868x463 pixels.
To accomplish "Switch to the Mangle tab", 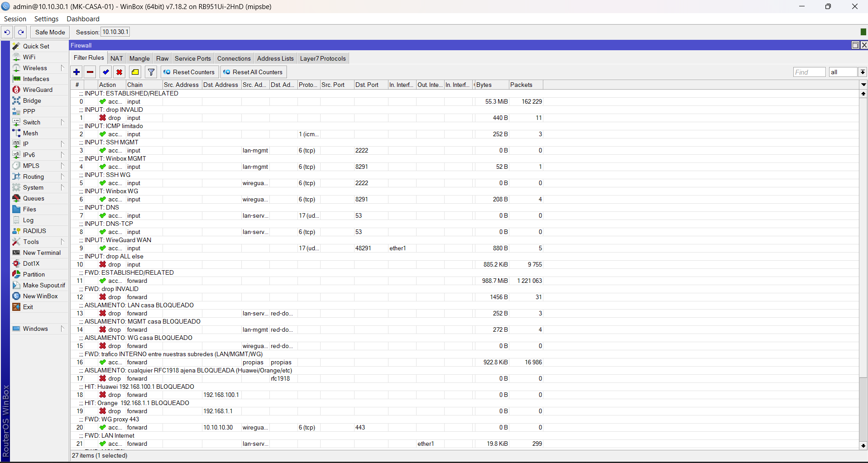I will 139,58.
